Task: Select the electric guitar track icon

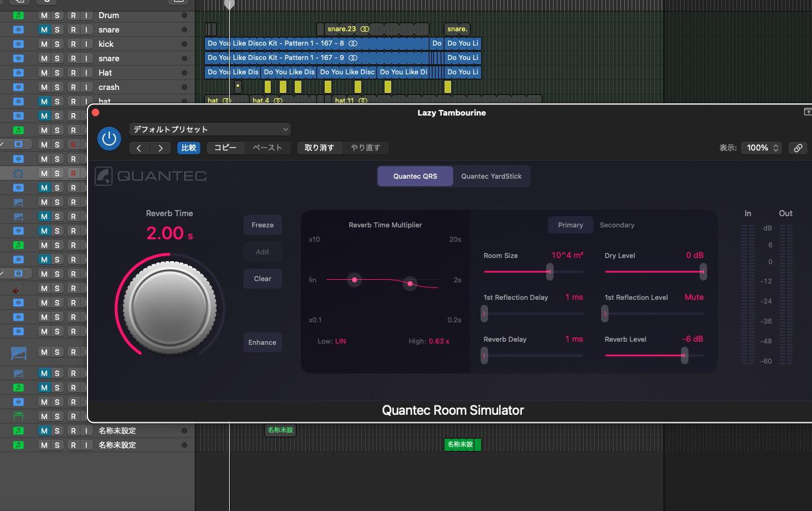Action: point(19,288)
